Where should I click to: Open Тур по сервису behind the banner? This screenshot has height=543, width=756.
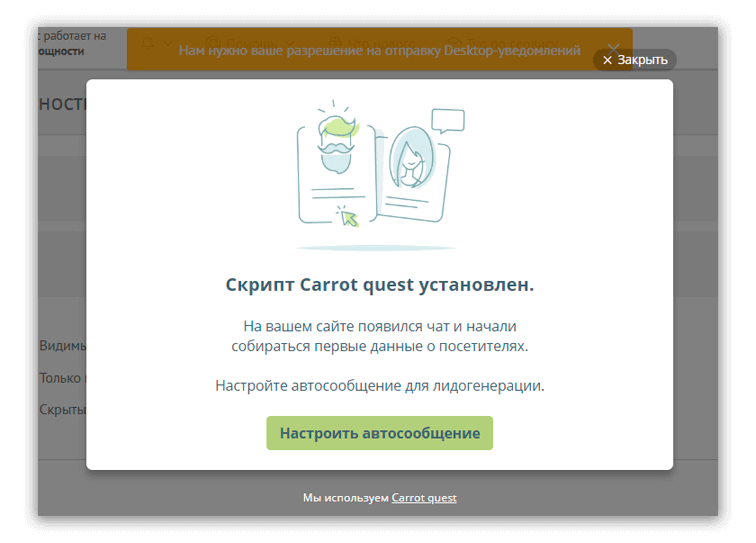[502, 43]
